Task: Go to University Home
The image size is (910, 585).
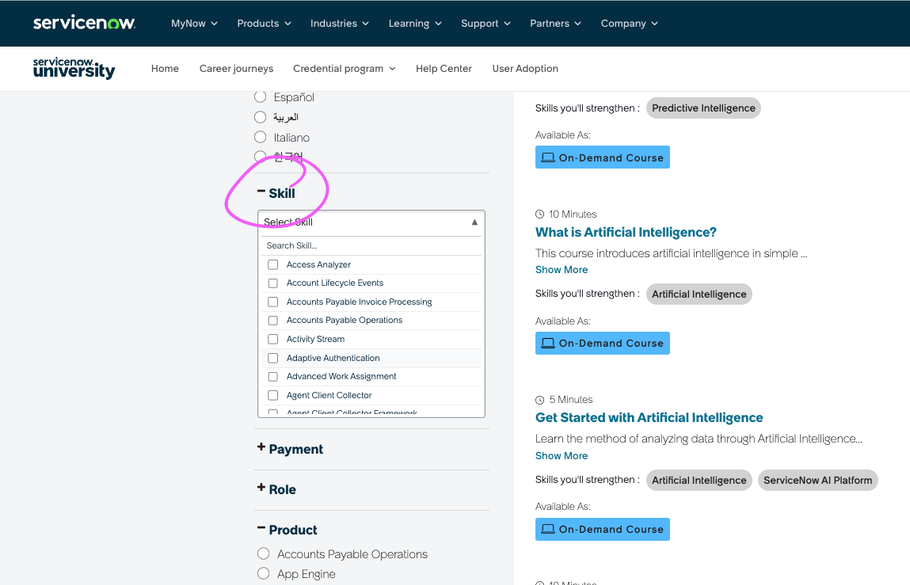Action: [165, 68]
